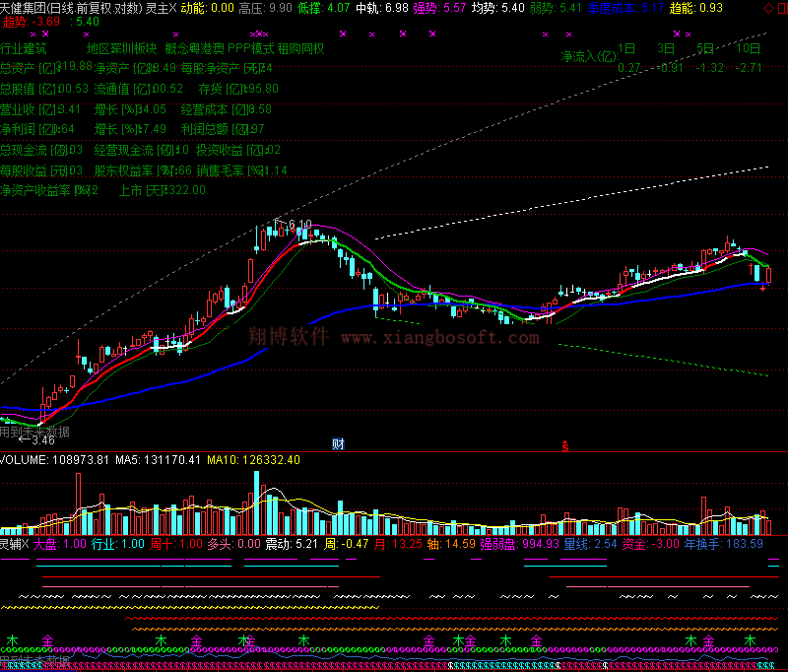Click the red diamond icon at top right
This screenshot has height=672, width=788.
[768, 8]
